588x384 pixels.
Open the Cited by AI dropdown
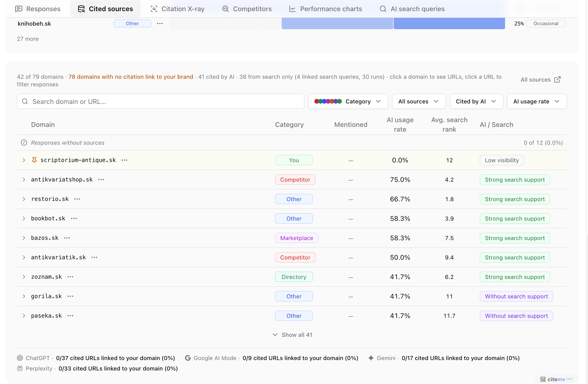(476, 102)
